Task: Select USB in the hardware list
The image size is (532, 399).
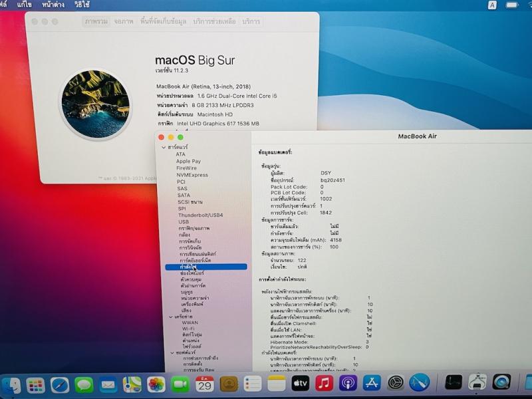Action: (x=184, y=221)
